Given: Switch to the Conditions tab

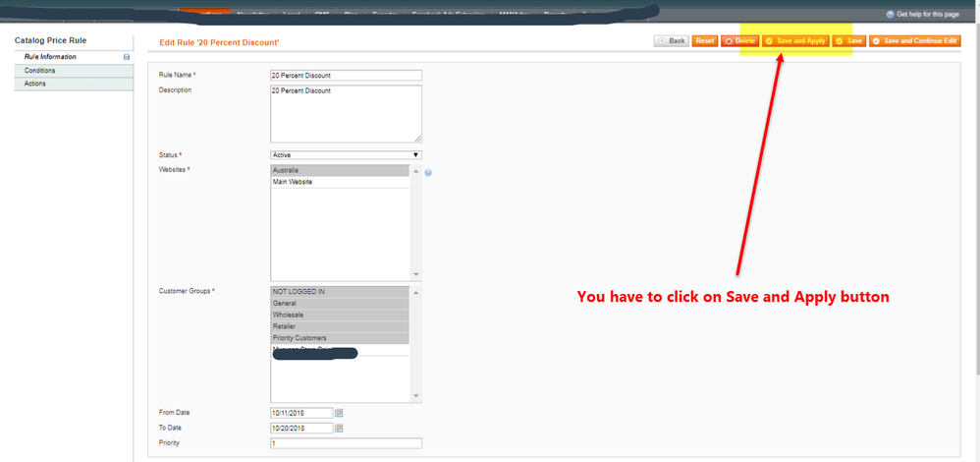Looking at the screenshot, I should click(40, 71).
